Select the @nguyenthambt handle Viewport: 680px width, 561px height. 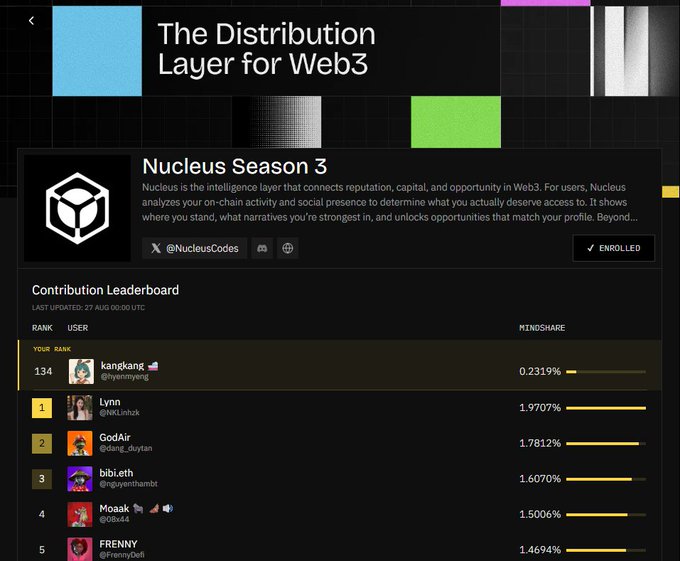pyautogui.click(x=128, y=484)
